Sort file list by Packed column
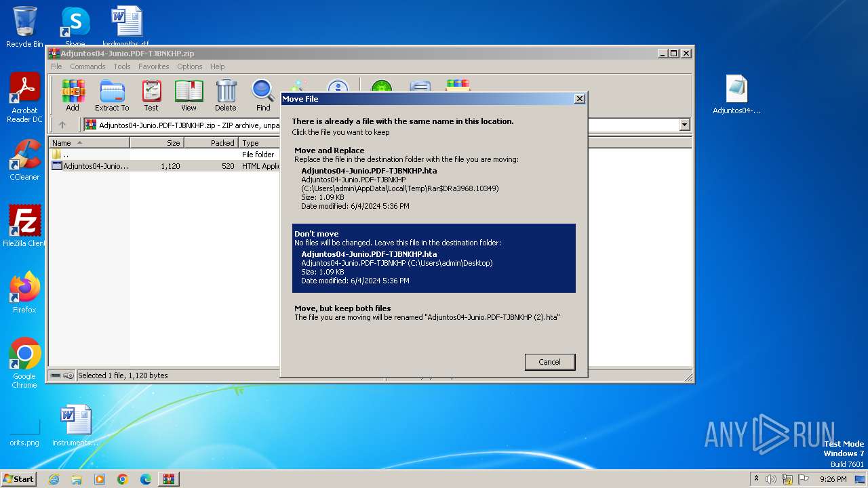868x488 pixels. point(212,143)
